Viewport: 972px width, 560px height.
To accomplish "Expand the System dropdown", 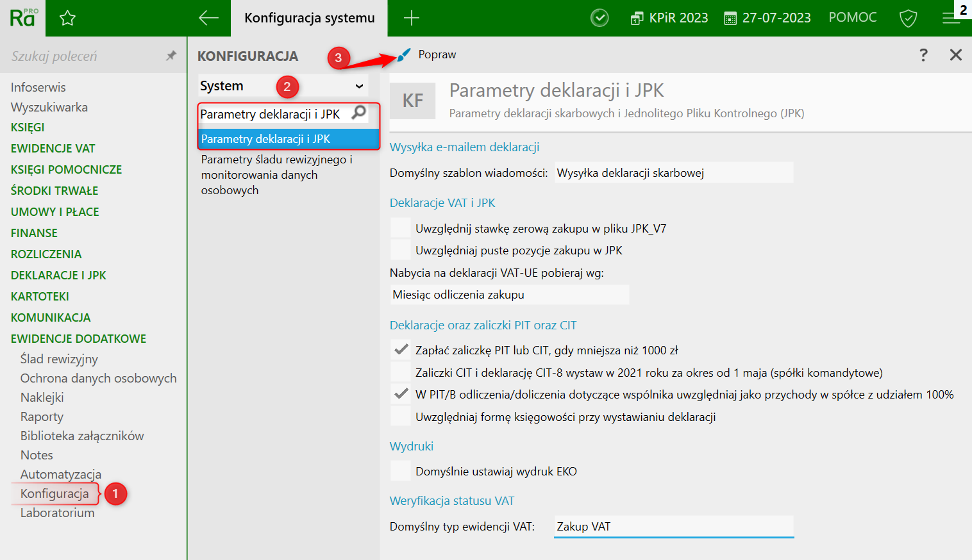I will click(x=283, y=86).
